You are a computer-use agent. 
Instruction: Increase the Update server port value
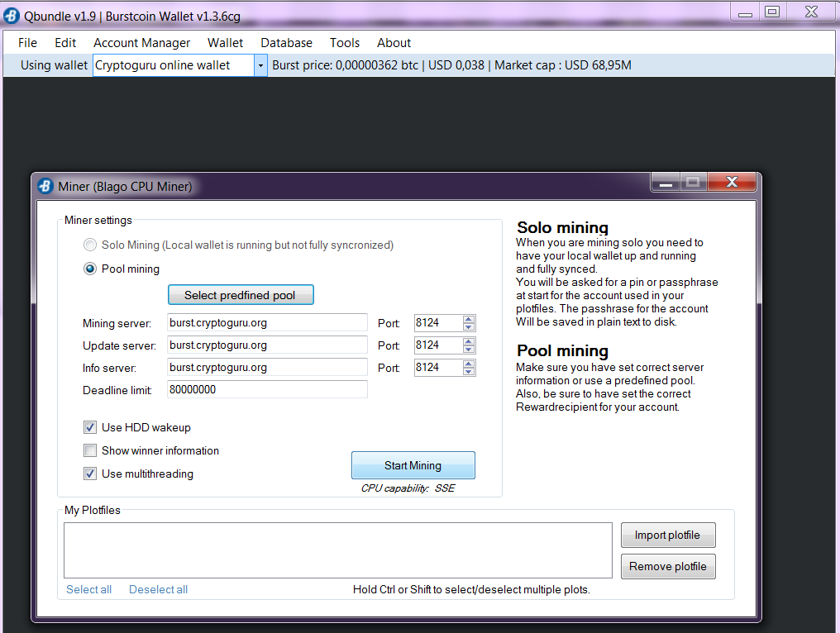click(469, 341)
